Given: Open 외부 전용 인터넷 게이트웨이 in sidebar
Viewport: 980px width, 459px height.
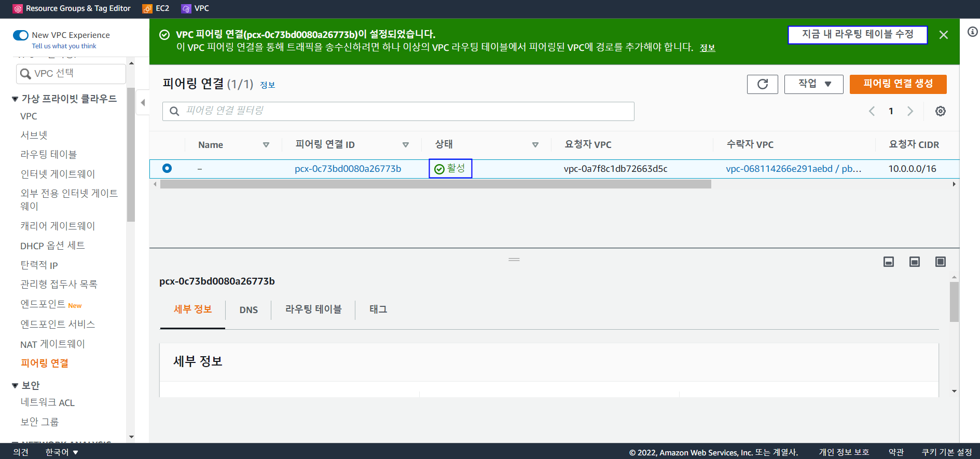Looking at the screenshot, I should click(x=69, y=199).
